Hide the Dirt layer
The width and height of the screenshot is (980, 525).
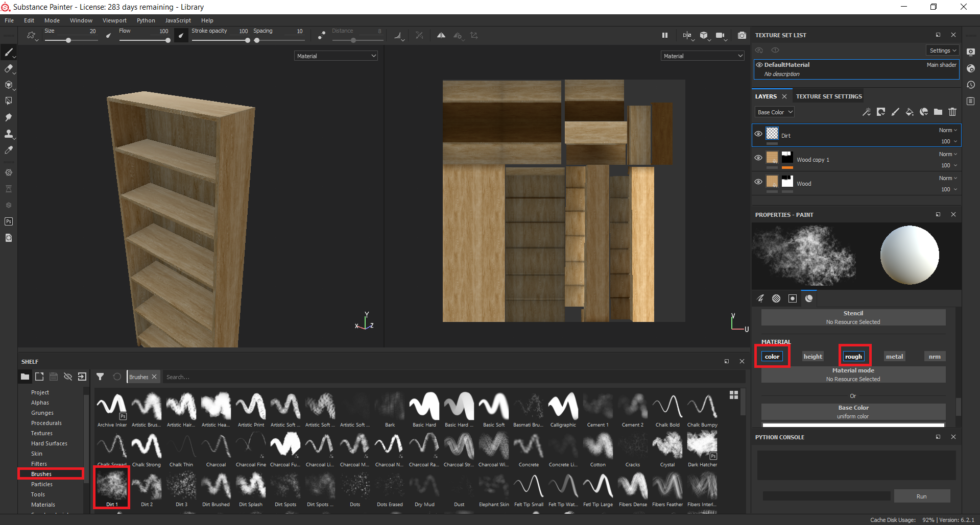[758, 134]
